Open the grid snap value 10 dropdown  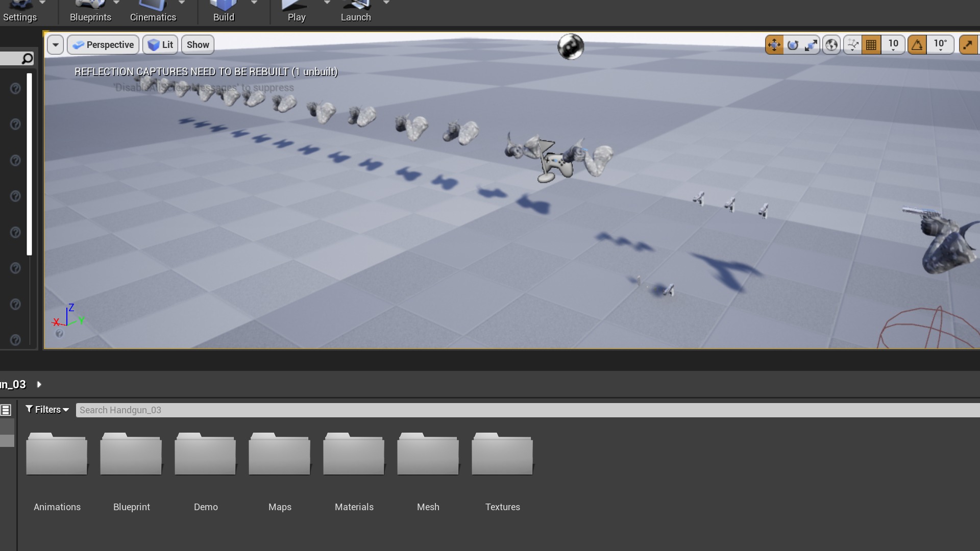pos(893,45)
